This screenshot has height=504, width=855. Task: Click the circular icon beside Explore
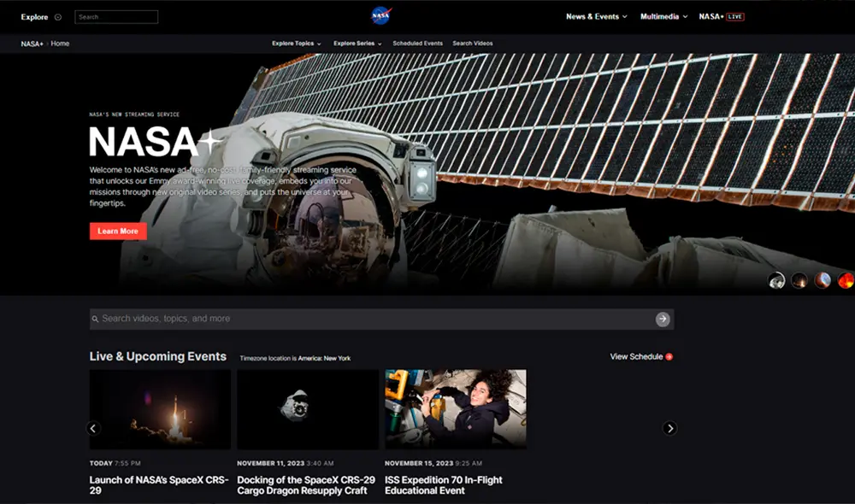(x=58, y=17)
